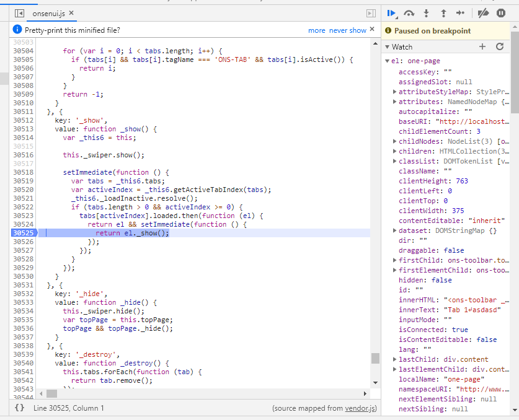The image size is (519, 420).
Task: Expand dataset DOMStringMap property
Action: [394, 230]
